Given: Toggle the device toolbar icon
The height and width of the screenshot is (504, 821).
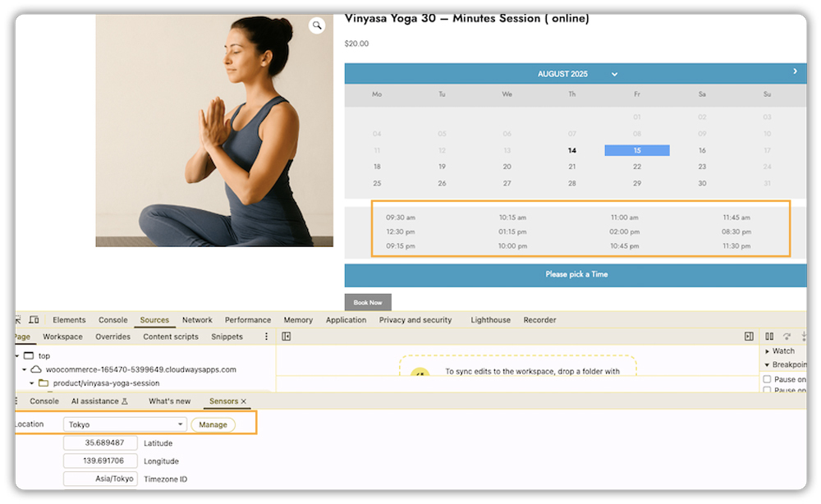Looking at the screenshot, I should tap(34, 320).
